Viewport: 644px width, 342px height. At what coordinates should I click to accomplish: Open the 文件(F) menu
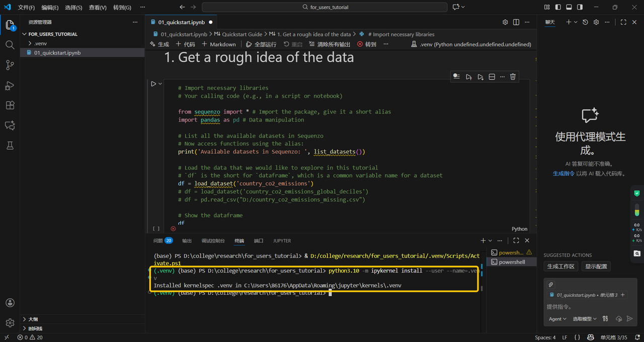coord(26,8)
